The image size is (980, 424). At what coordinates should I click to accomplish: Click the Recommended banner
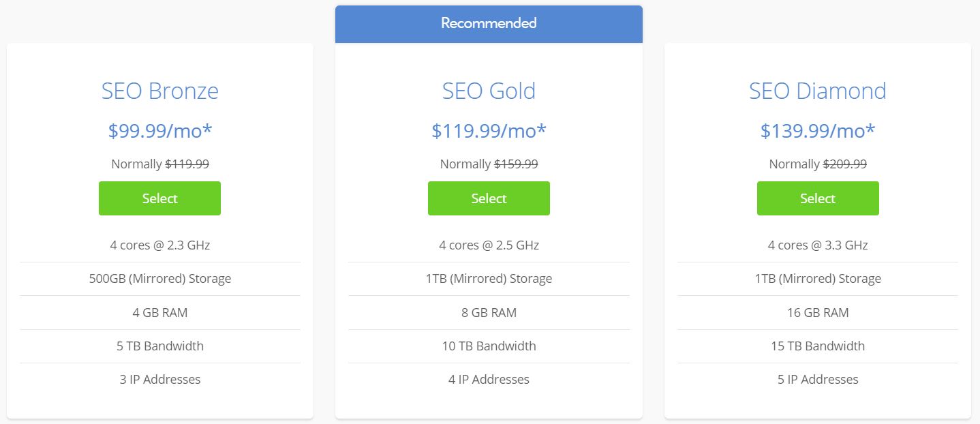pyautogui.click(x=489, y=23)
